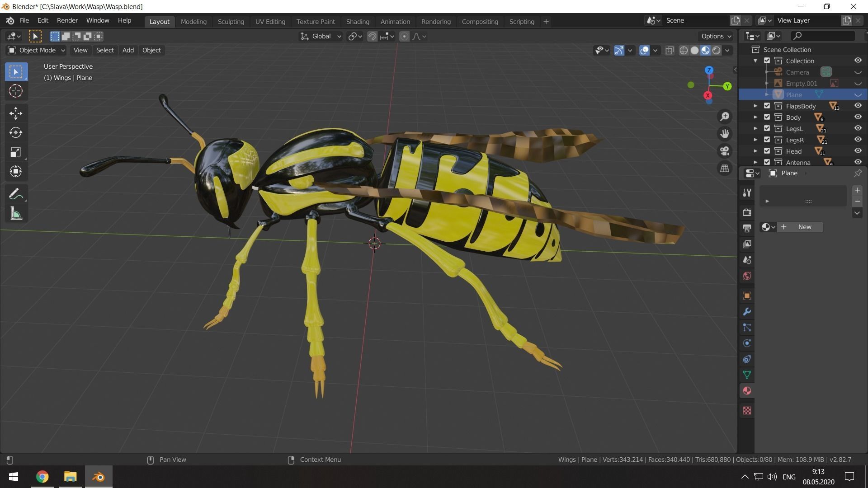Enable snapping with the magnet icon

click(x=372, y=36)
